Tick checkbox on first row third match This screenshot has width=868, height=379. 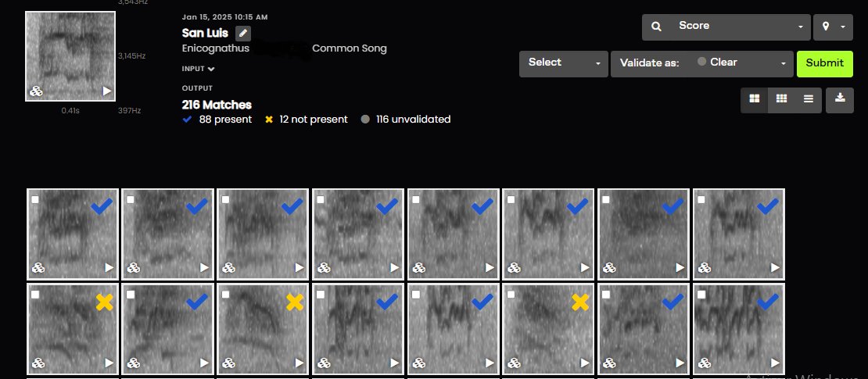[x=225, y=200]
